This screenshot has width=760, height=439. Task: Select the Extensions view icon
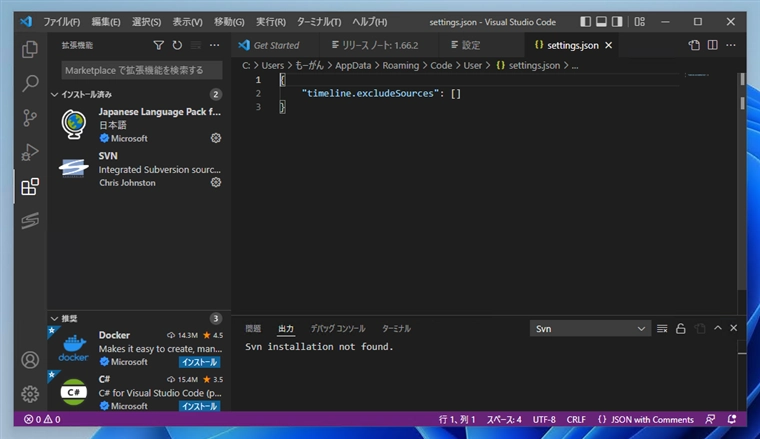(x=30, y=187)
